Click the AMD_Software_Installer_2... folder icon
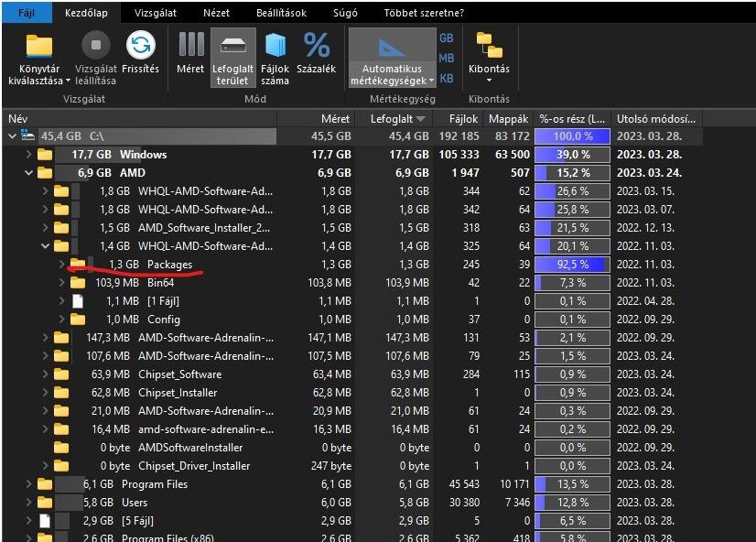Image resolution: width=756 pixels, height=542 pixels. tap(61, 228)
